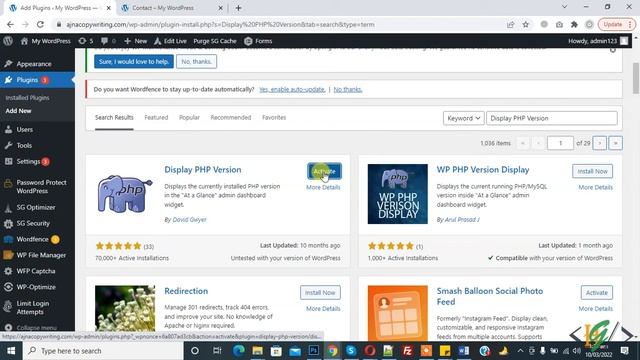Open WFP Captcha in the sidebar
This screenshot has width=640, height=360.
36,271
